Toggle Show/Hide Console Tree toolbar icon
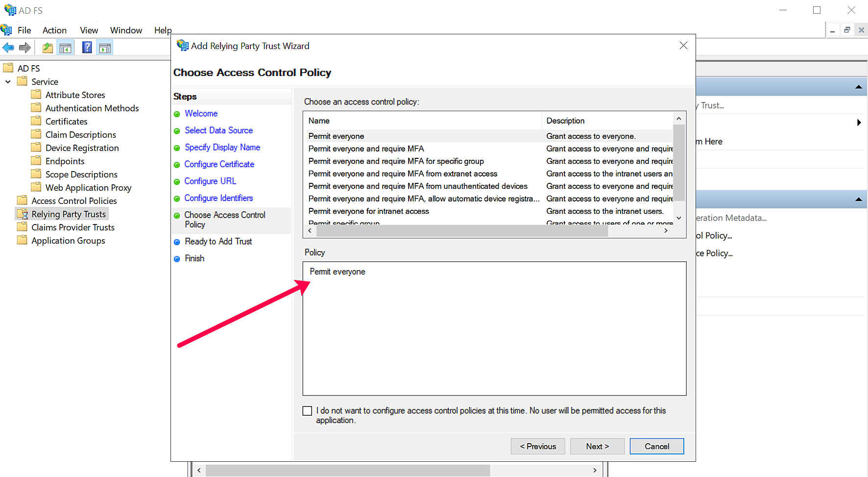The image size is (868, 477). (x=65, y=48)
